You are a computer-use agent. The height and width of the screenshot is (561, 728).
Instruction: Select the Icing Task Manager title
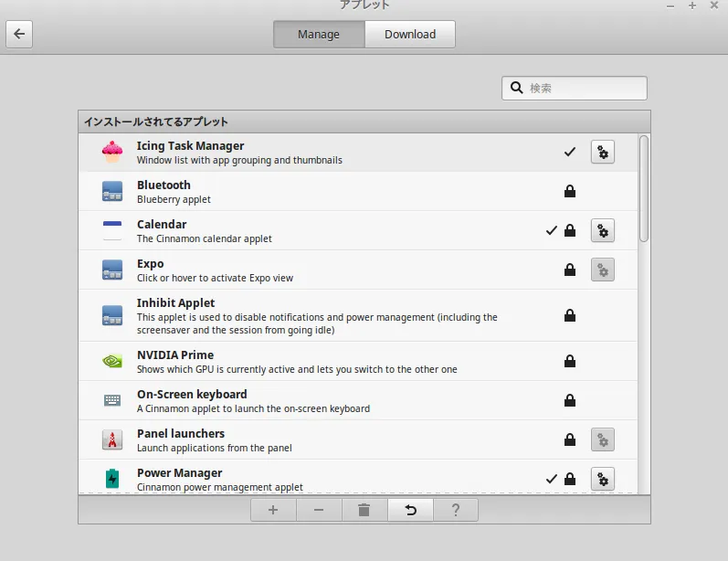(x=190, y=146)
